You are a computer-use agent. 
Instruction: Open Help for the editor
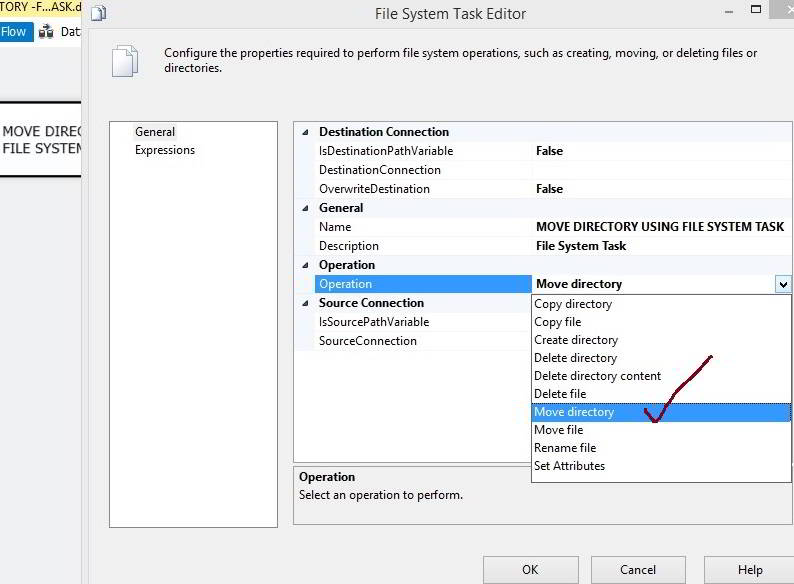[x=749, y=570]
